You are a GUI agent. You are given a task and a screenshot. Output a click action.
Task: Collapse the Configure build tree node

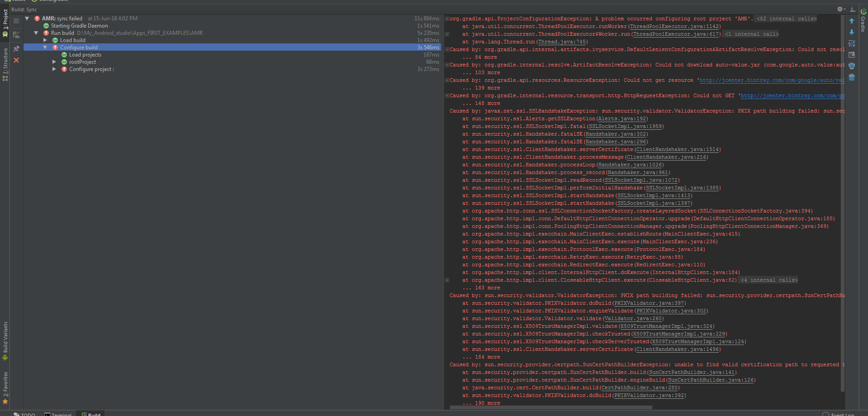pos(45,47)
